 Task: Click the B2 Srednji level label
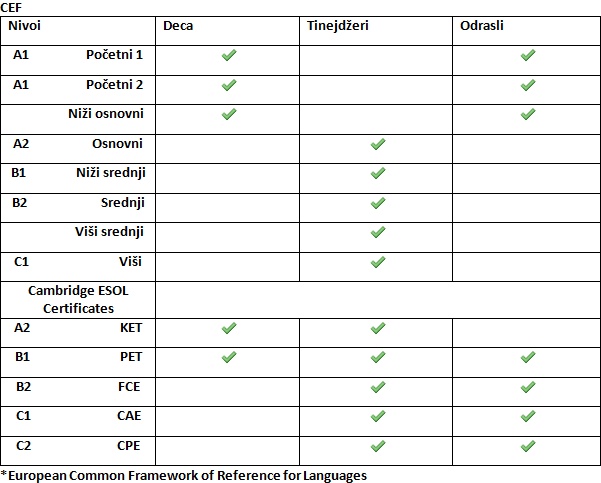click(x=78, y=202)
